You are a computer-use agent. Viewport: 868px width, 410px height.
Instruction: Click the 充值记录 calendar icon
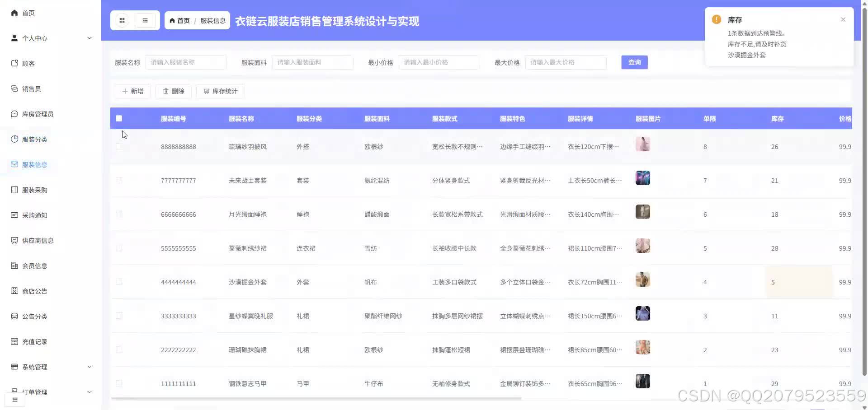click(14, 341)
